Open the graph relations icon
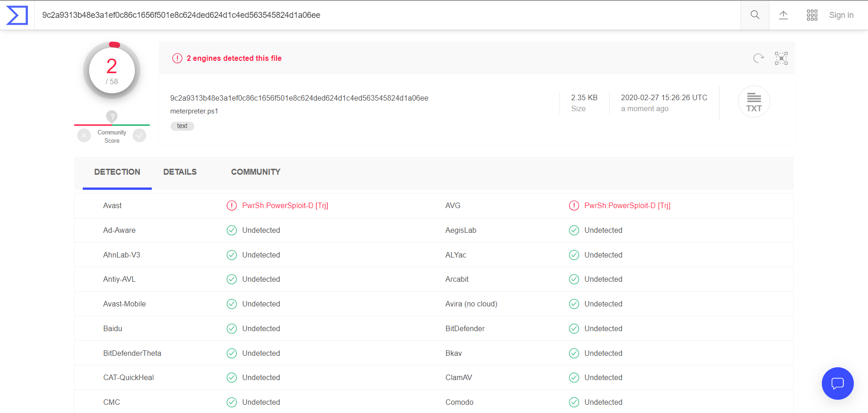868x413 pixels. pos(781,58)
